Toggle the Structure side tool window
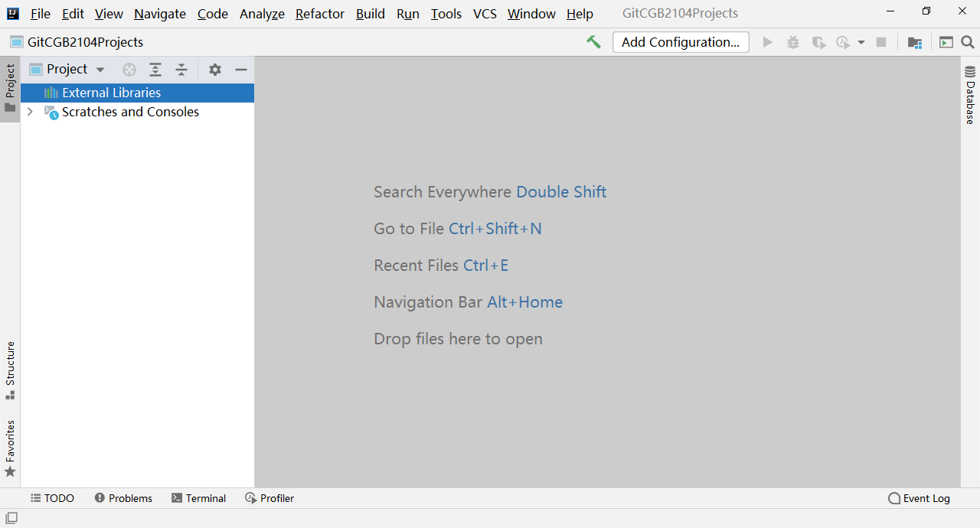Screen dimensions: 980x528 click(x=10, y=370)
